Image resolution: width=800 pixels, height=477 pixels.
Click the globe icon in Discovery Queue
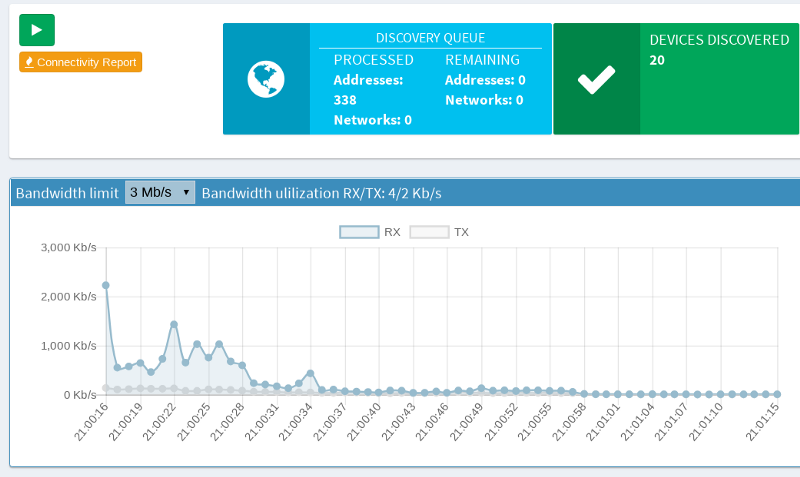[x=266, y=78]
